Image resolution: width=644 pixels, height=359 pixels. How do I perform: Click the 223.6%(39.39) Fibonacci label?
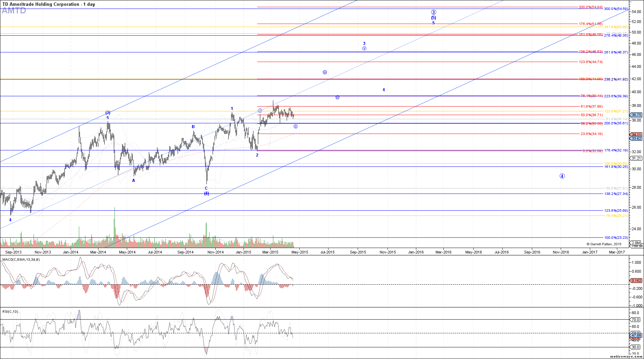click(616, 96)
